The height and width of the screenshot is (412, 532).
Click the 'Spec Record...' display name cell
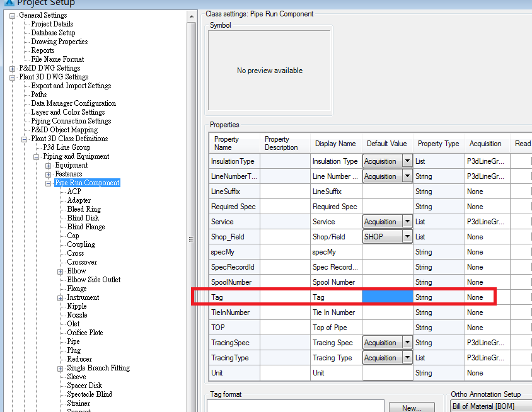point(336,267)
